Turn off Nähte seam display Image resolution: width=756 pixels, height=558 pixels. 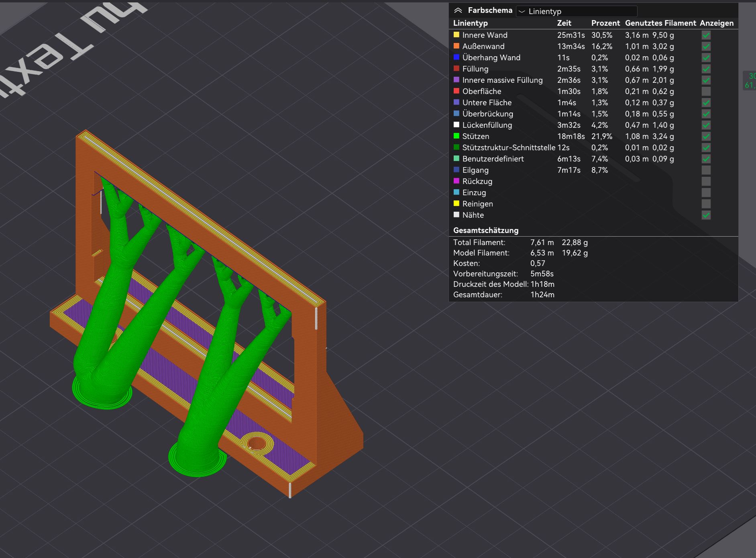point(706,215)
